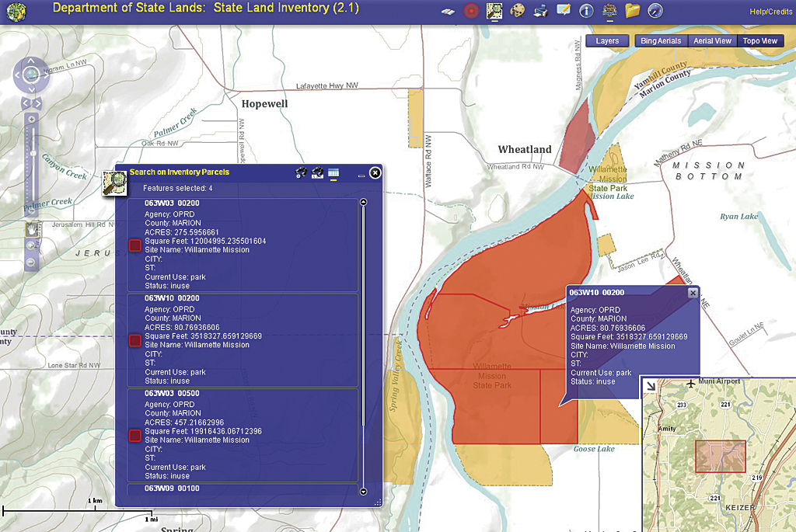Open the Layers menu
This screenshot has width=796, height=532.
(607, 41)
